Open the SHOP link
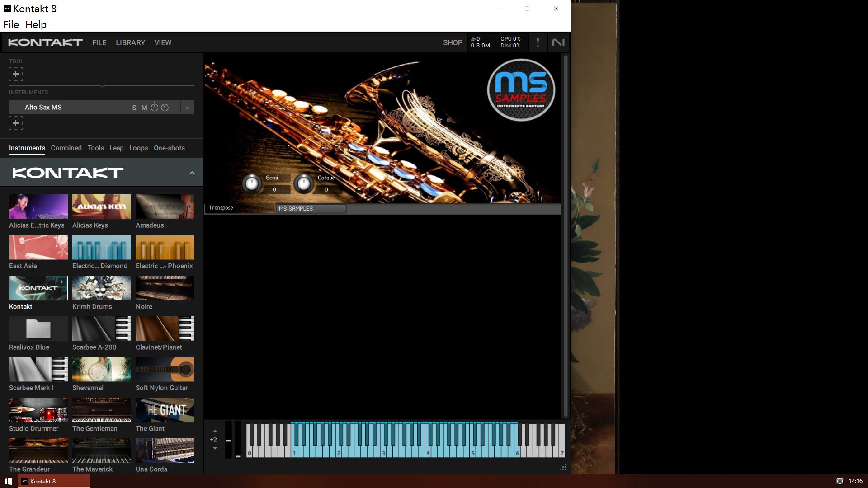Image resolution: width=868 pixels, height=488 pixels. point(453,42)
